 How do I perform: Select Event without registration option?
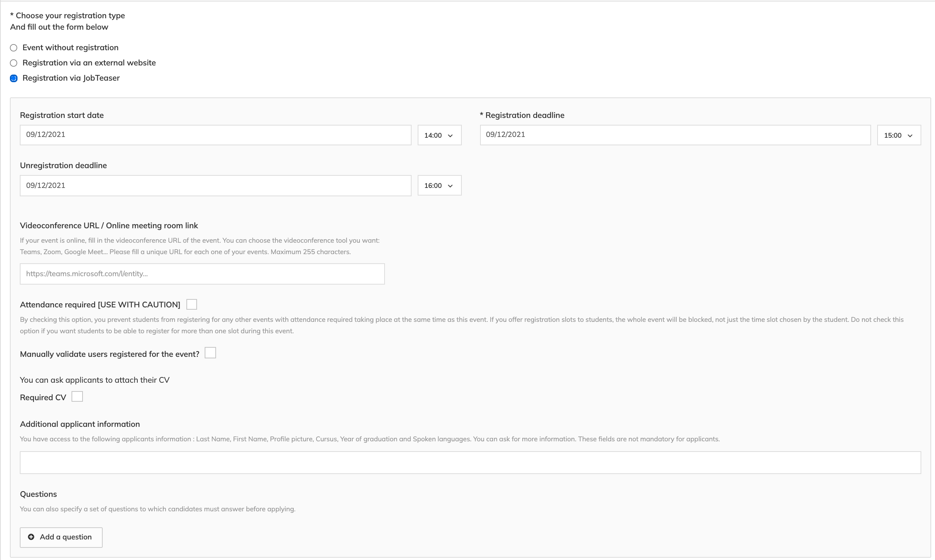(x=14, y=48)
